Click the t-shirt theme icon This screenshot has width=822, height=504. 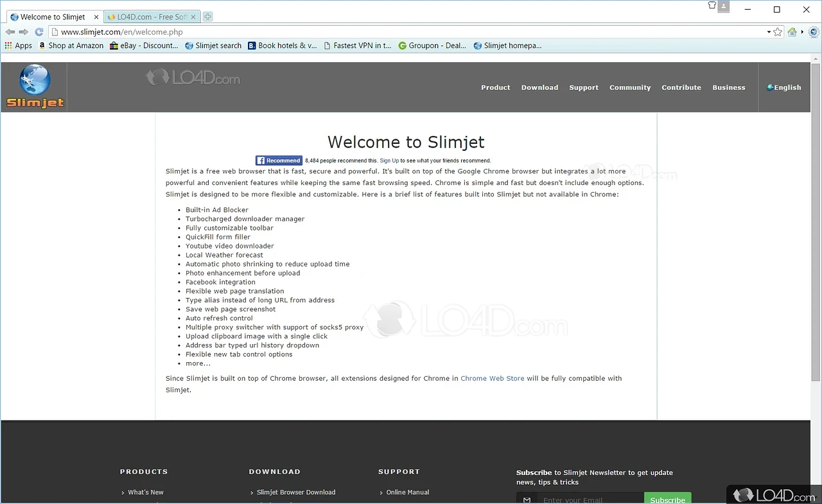712,5
